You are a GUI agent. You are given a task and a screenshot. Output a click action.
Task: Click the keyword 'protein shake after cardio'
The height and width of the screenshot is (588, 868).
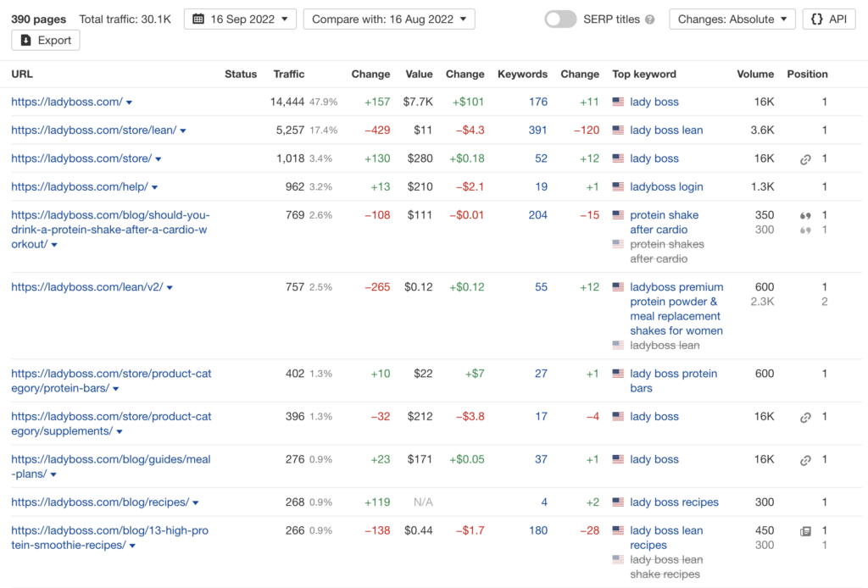(x=665, y=222)
